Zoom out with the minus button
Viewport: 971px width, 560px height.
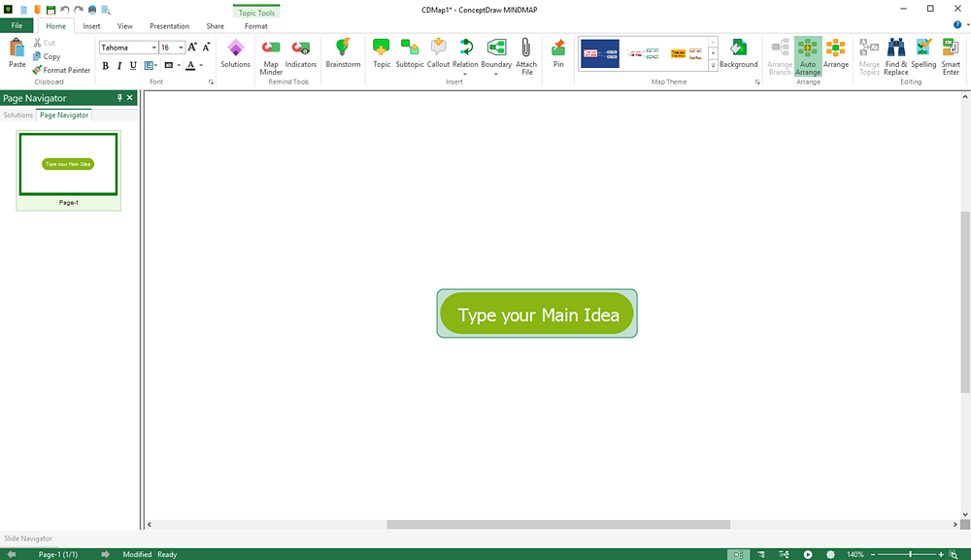click(873, 554)
